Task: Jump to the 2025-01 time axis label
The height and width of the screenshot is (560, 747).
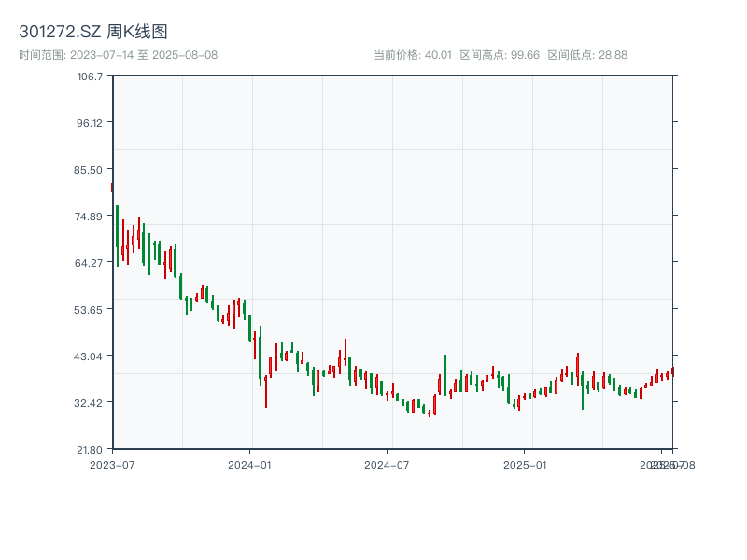Action: pyautogui.click(x=525, y=464)
